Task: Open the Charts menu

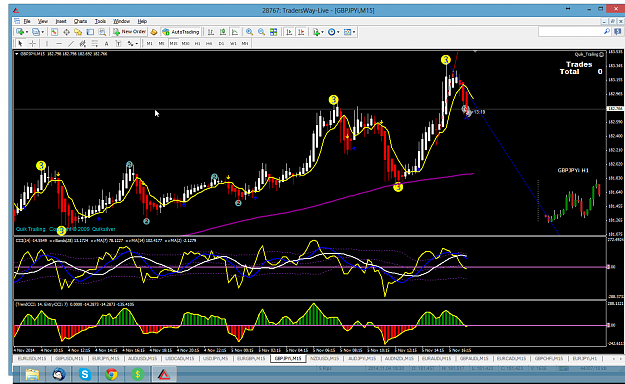Action: coord(80,21)
